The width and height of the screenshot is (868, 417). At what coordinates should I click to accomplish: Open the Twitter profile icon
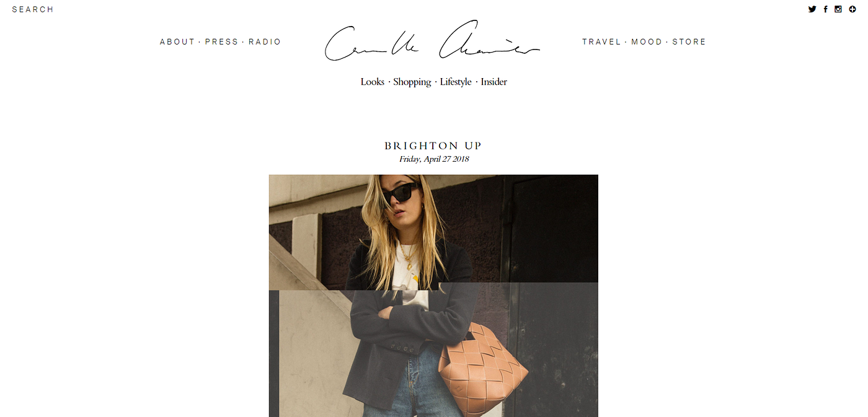[812, 9]
